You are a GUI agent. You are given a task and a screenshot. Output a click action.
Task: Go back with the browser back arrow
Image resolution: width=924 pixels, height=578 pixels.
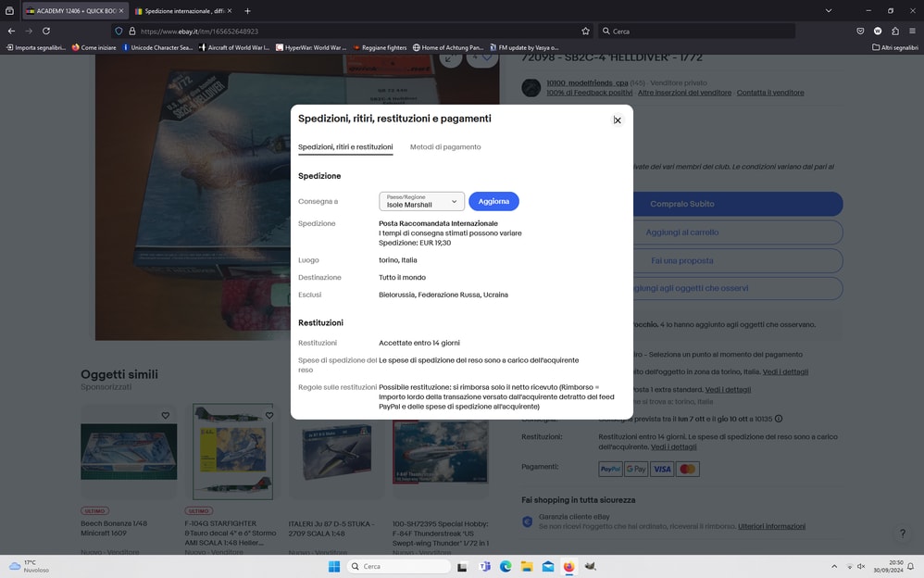(x=11, y=31)
